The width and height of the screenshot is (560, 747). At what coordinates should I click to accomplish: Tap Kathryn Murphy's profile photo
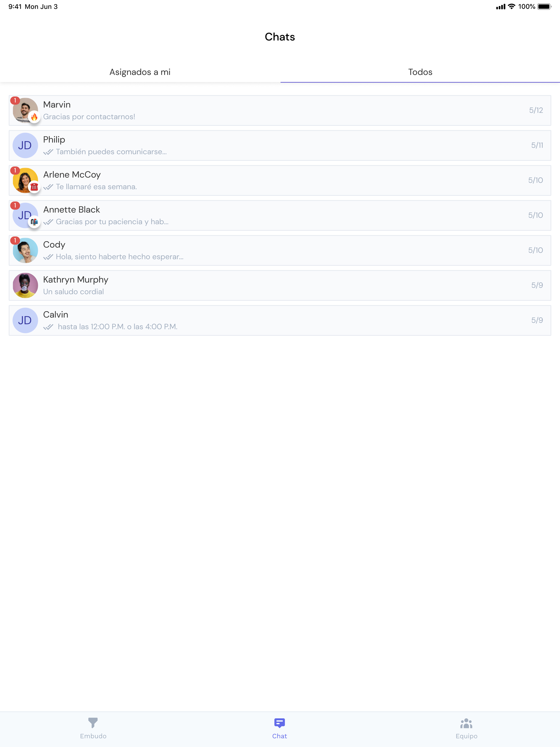click(25, 285)
